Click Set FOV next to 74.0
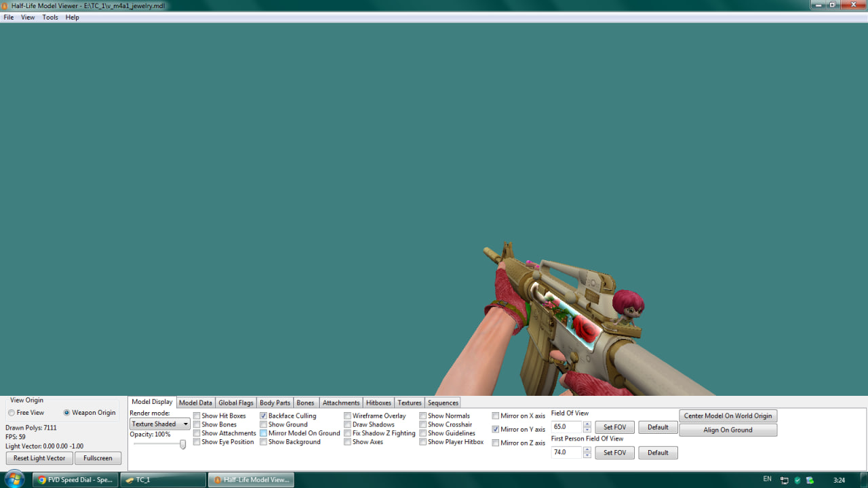Viewport: 868px width, 488px height. (615, 453)
